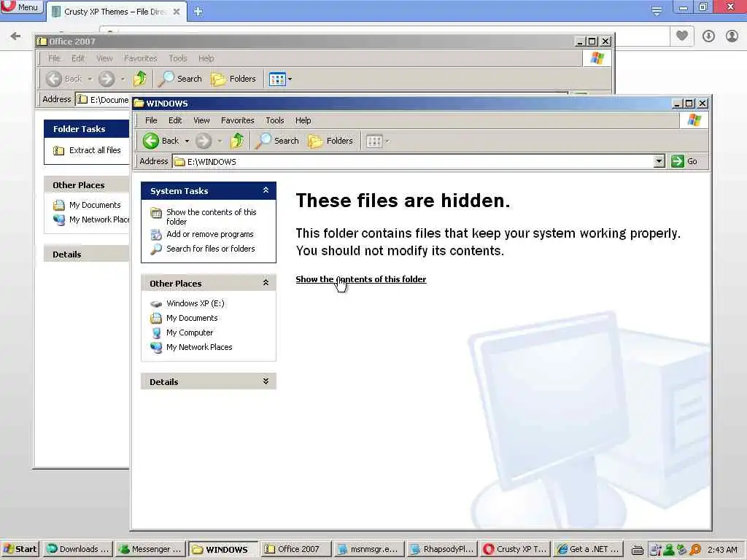Click Search for files or folders
The image size is (747, 560).
coord(210,249)
